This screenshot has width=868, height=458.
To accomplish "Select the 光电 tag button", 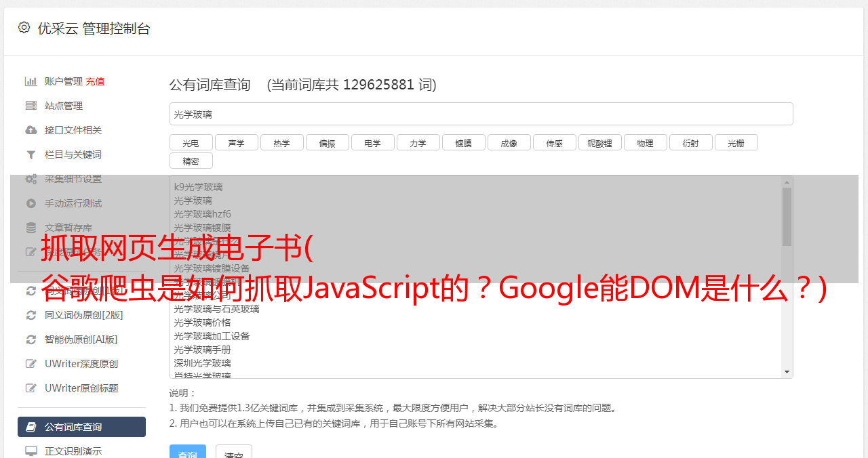I will tap(191, 143).
